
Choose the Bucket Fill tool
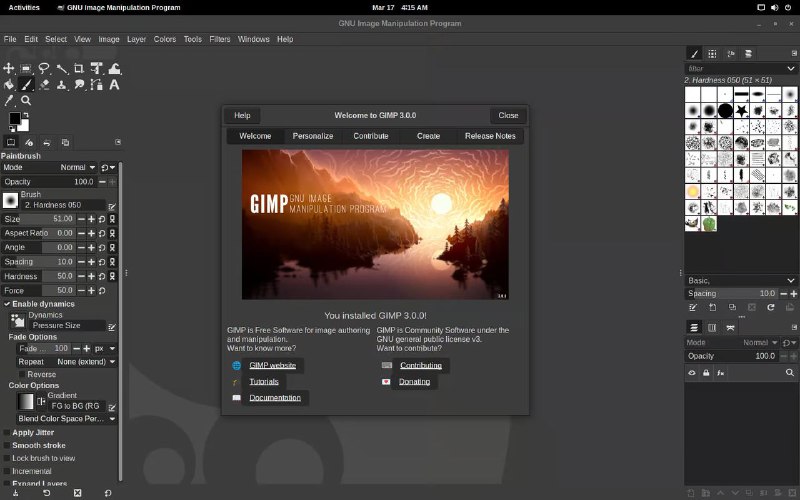[x=9, y=85]
